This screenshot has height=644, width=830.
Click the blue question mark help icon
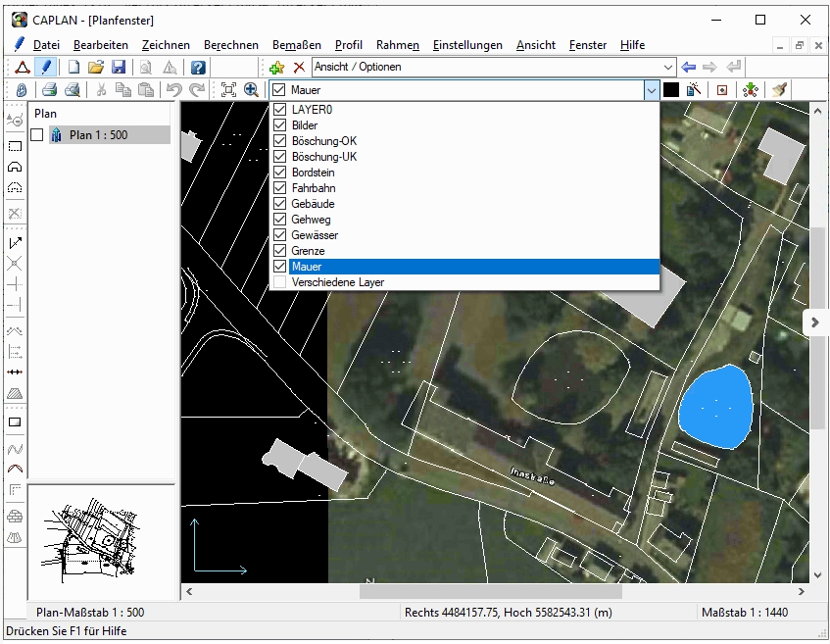pos(198,68)
